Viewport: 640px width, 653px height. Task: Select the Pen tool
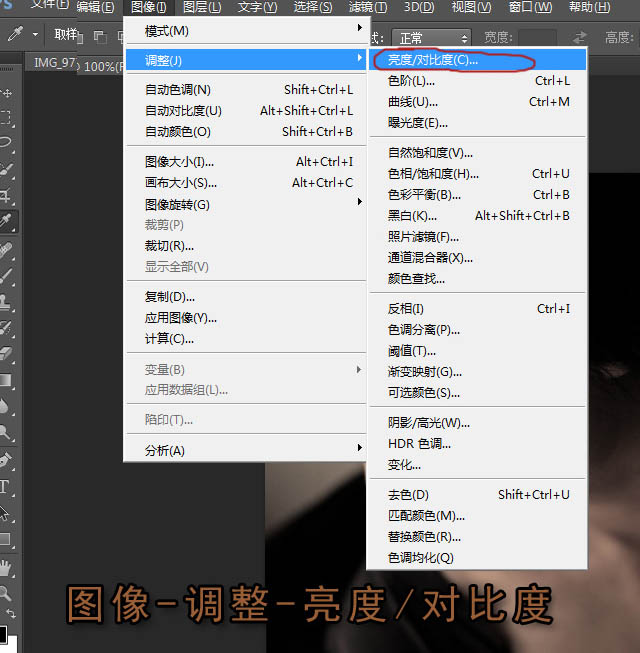[x=6, y=460]
